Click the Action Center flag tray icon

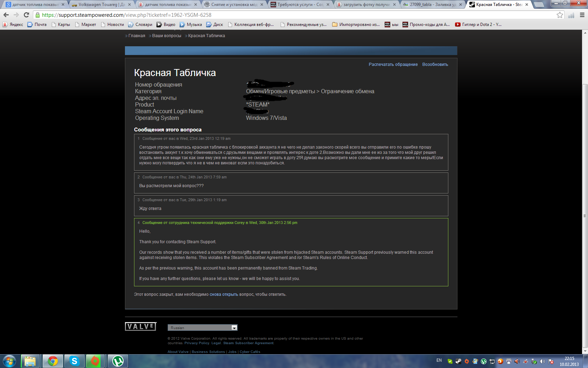[551, 361]
